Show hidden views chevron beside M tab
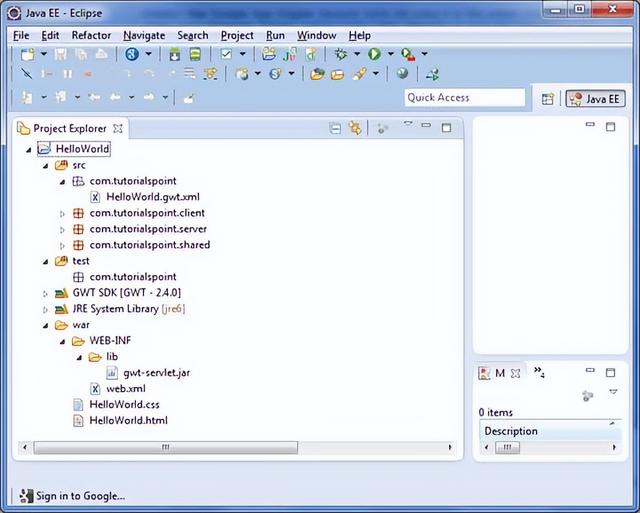640x513 pixels. [x=539, y=371]
